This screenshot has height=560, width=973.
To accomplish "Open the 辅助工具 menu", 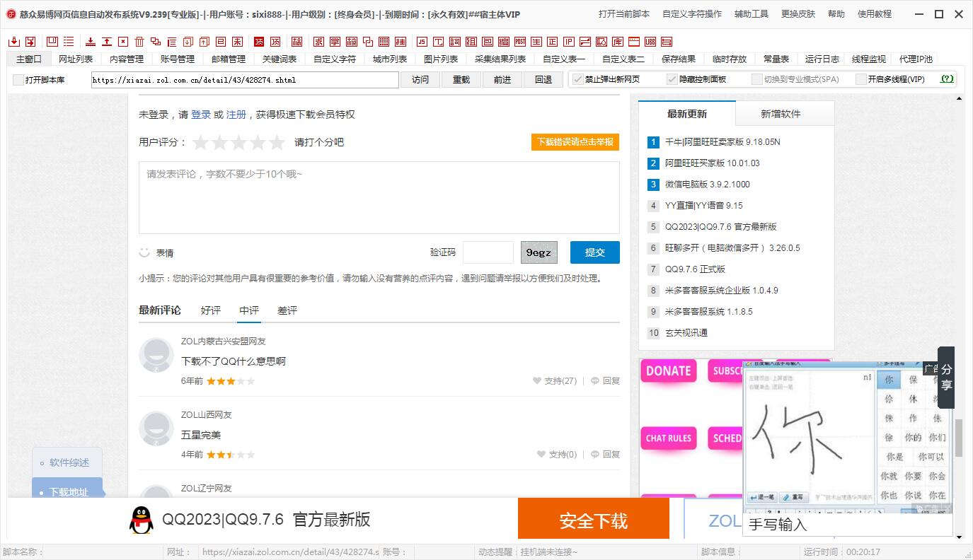I will coord(752,14).
